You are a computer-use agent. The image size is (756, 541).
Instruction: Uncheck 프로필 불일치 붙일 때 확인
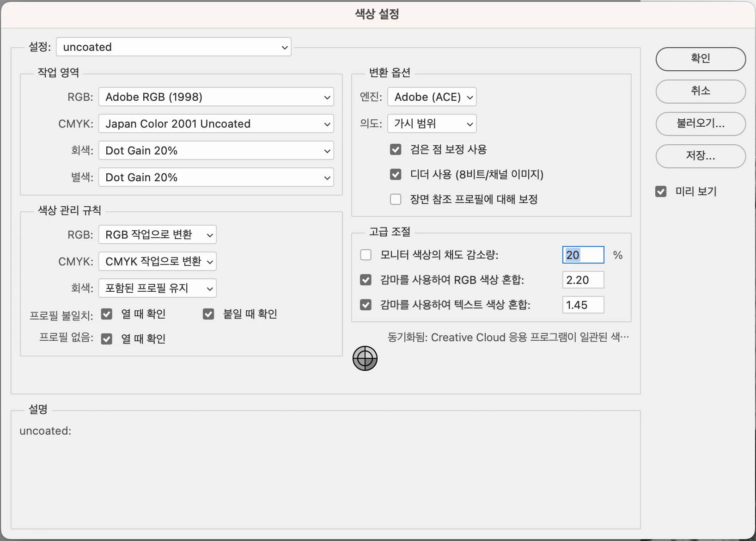pyautogui.click(x=208, y=314)
